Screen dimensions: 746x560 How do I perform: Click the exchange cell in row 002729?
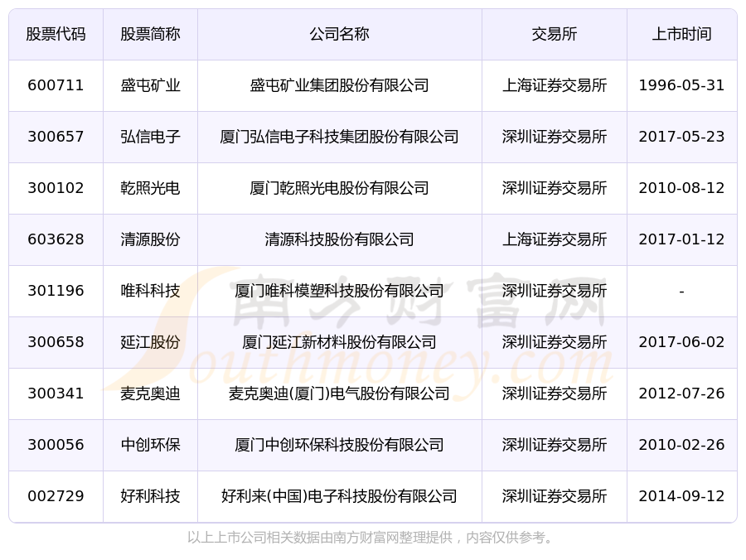555,496
